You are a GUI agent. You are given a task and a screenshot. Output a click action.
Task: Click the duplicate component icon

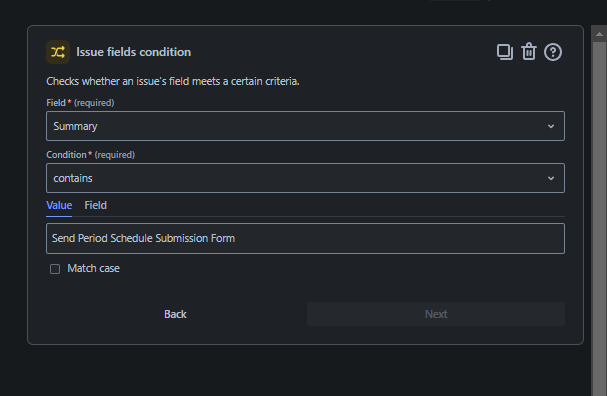click(505, 52)
